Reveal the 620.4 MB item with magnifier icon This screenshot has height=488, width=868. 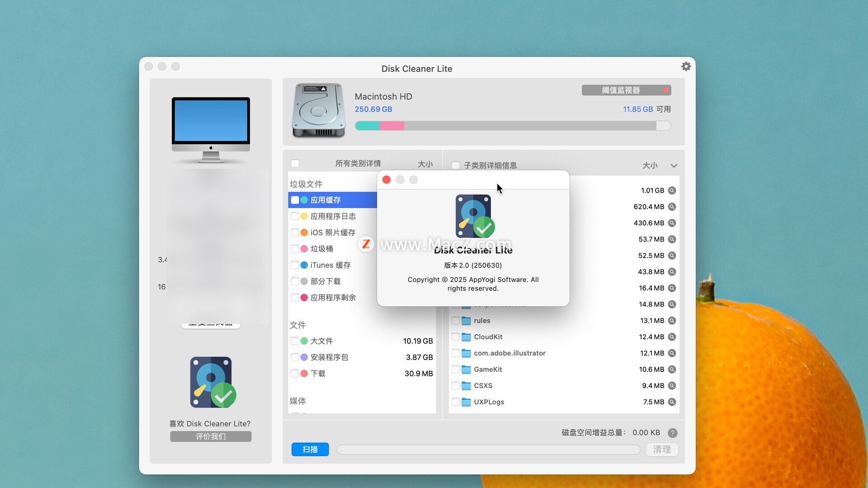(672, 207)
